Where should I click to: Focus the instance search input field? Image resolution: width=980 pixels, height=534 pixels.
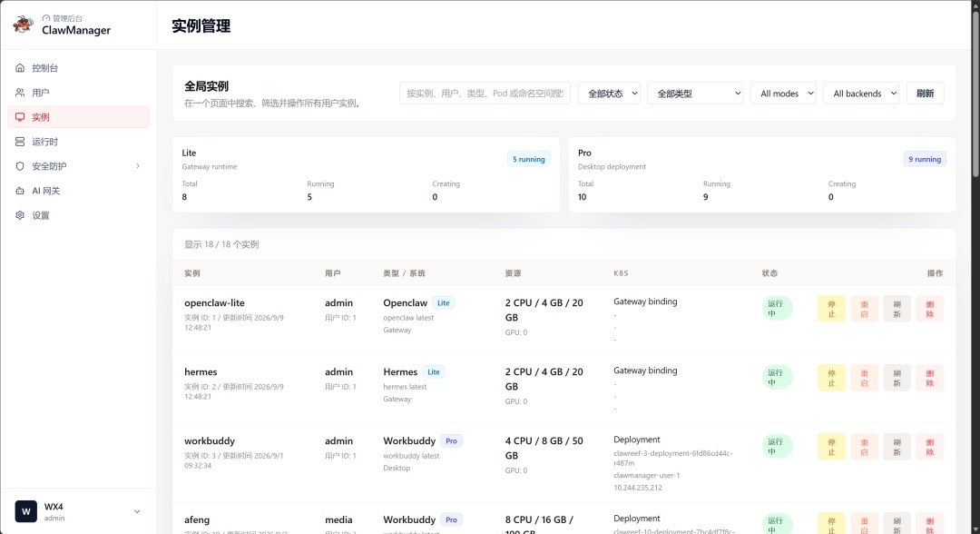pyautogui.click(x=485, y=94)
